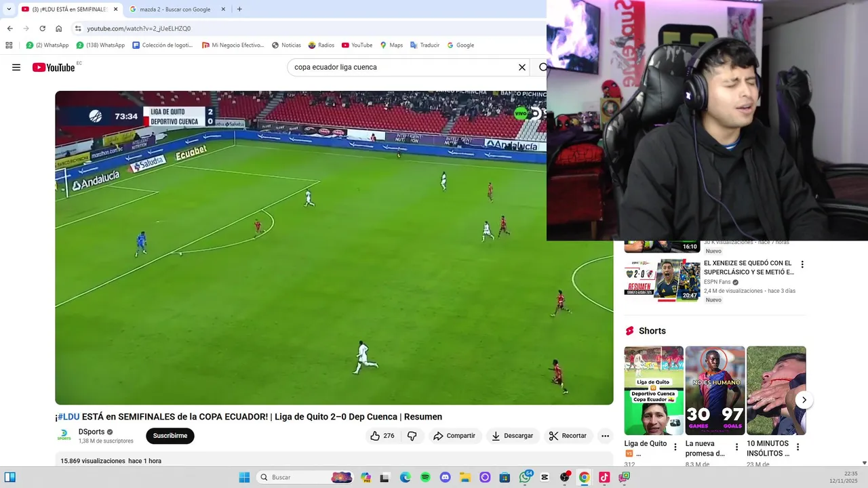Click the YouTube logo to go home
Screen dimensions: 868x488
(x=54, y=67)
